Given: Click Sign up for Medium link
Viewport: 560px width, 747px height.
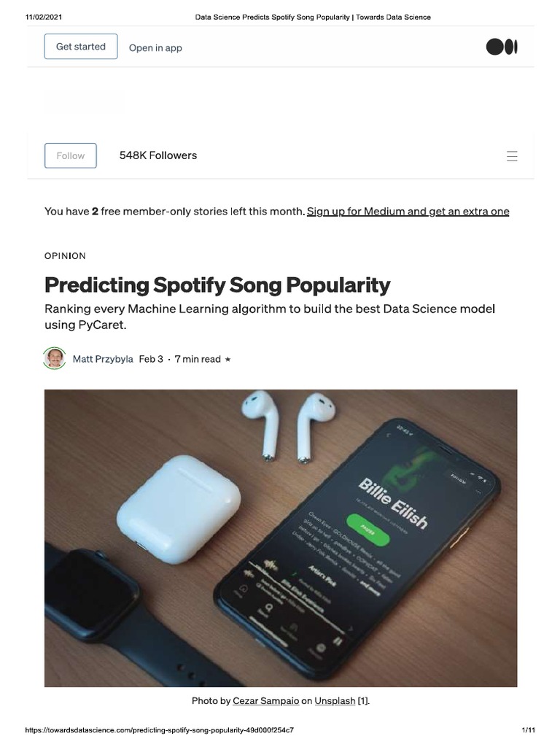Looking at the screenshot, I should [x=408, y=211].
